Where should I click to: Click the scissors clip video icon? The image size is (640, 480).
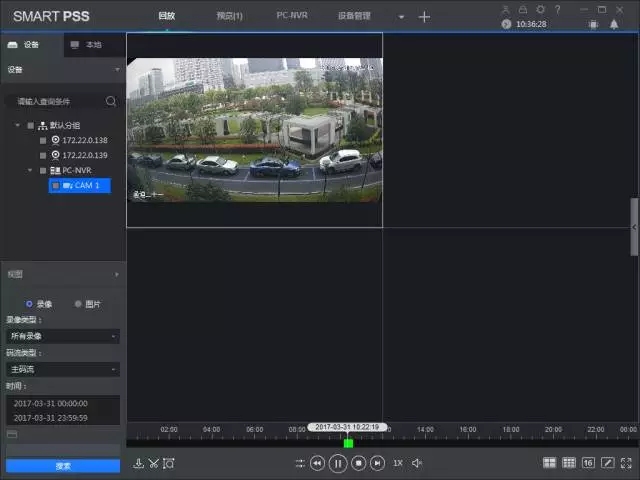[153, 463]
